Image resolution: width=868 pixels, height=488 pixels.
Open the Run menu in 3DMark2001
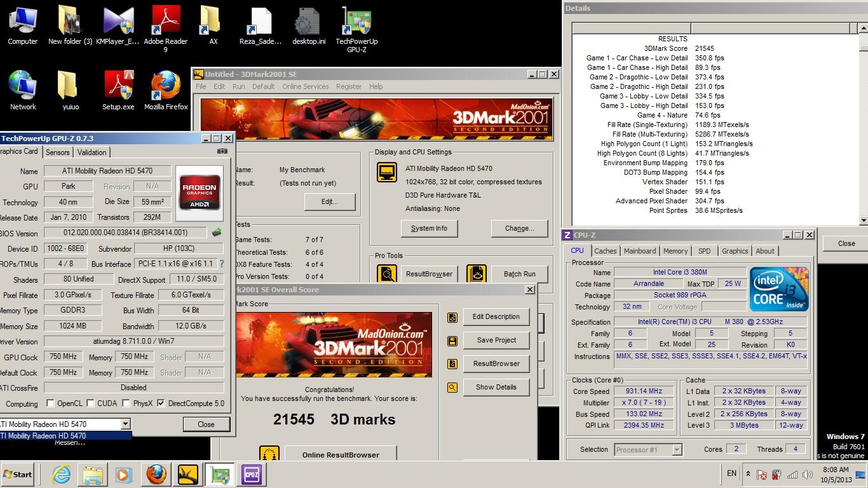pos(238,86)
